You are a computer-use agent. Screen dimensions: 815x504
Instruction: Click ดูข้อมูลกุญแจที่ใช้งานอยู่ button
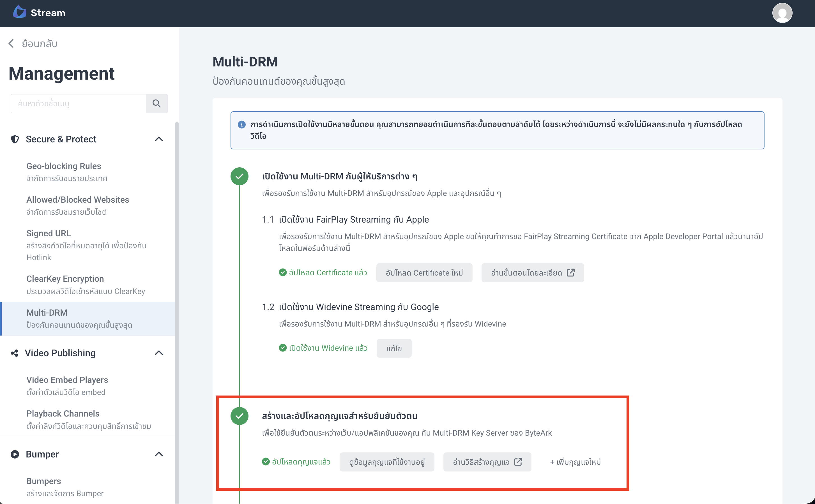coord(387,462)
